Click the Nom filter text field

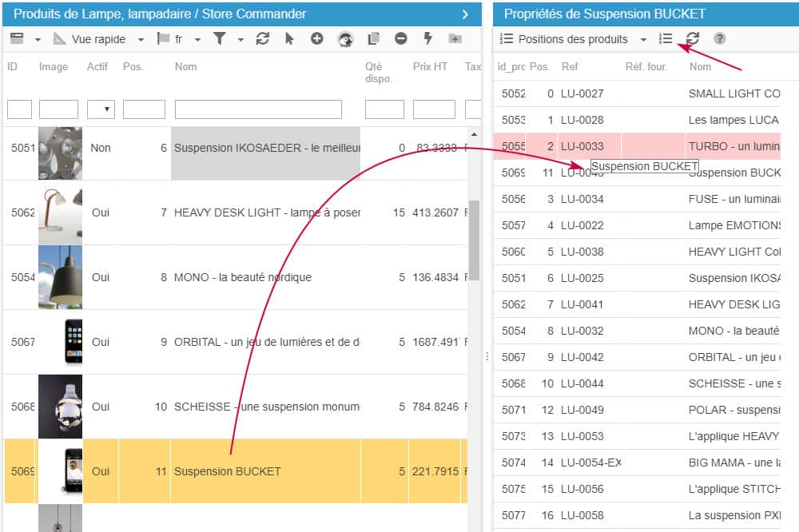click(258, 109)
